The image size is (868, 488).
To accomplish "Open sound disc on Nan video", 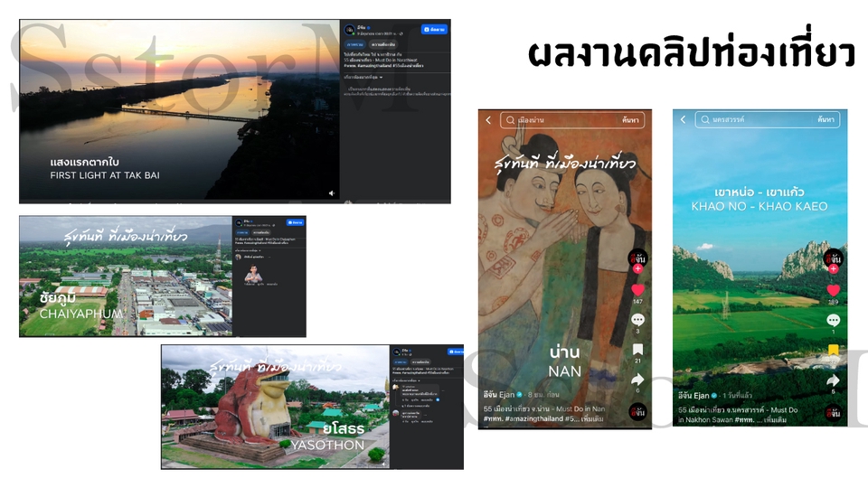I will pos(637,412).
